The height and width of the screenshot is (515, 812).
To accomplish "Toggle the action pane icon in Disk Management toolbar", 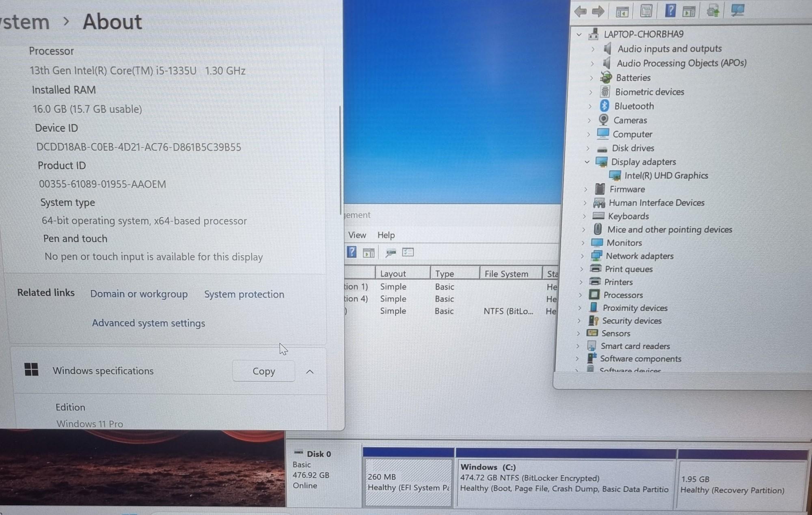I will tap(369, 253).
